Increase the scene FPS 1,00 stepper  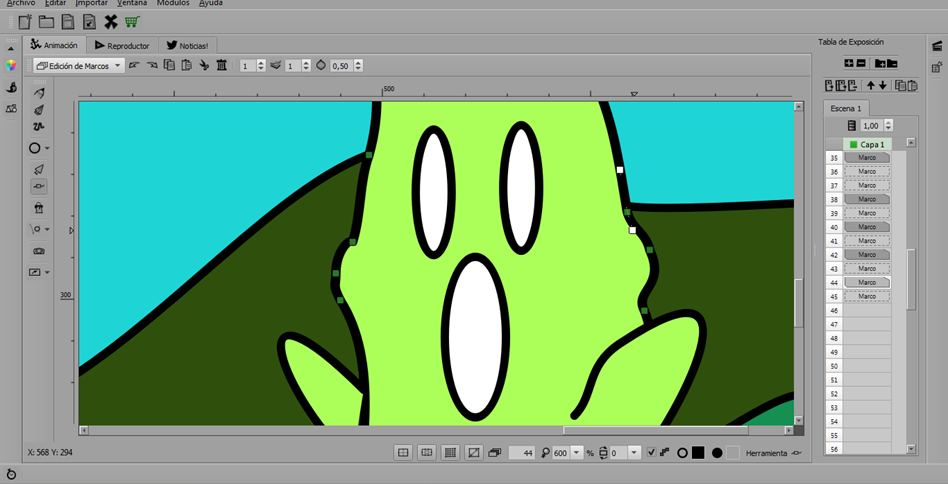888,123
